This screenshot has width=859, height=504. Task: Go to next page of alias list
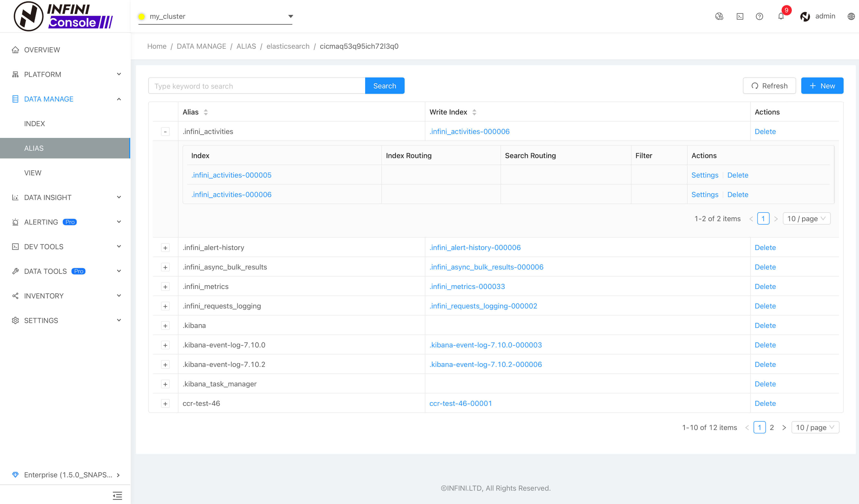(784, 427)
